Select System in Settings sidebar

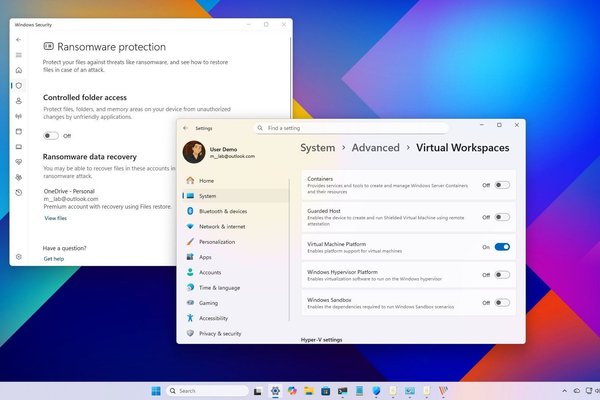(x=236, y=196)
